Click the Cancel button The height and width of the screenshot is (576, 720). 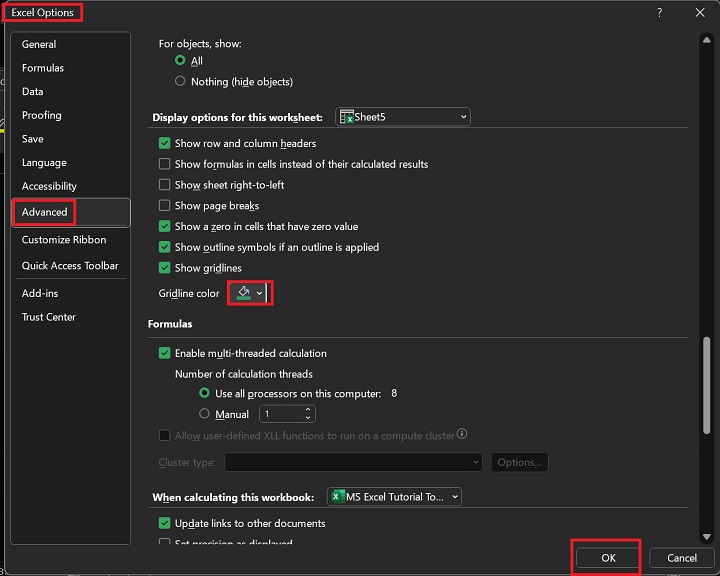[x=681, y=558]
